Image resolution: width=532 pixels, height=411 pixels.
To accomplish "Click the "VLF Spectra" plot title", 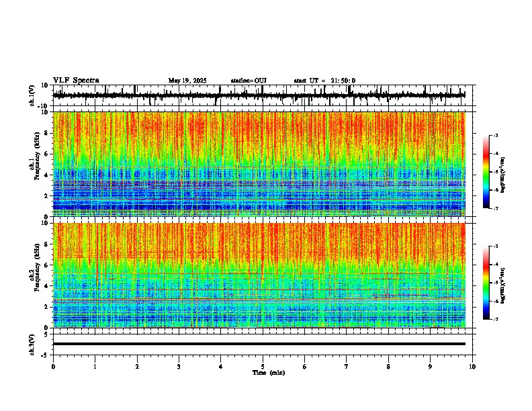I will click(76, 81).
